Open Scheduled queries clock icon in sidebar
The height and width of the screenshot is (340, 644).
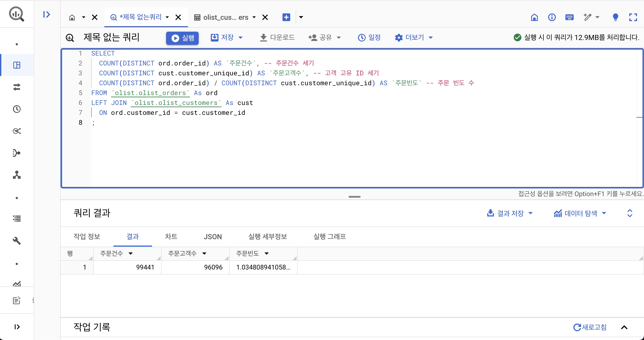click(17, 109)
